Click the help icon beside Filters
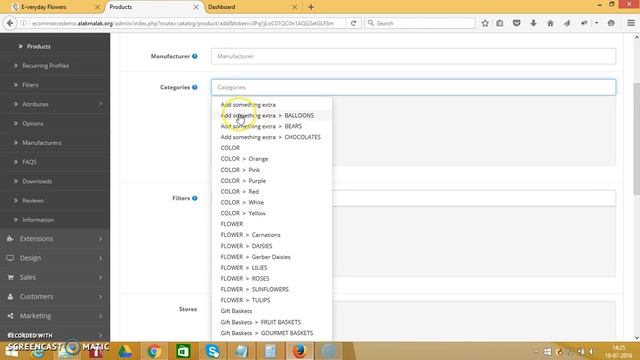 click(195, 198)
